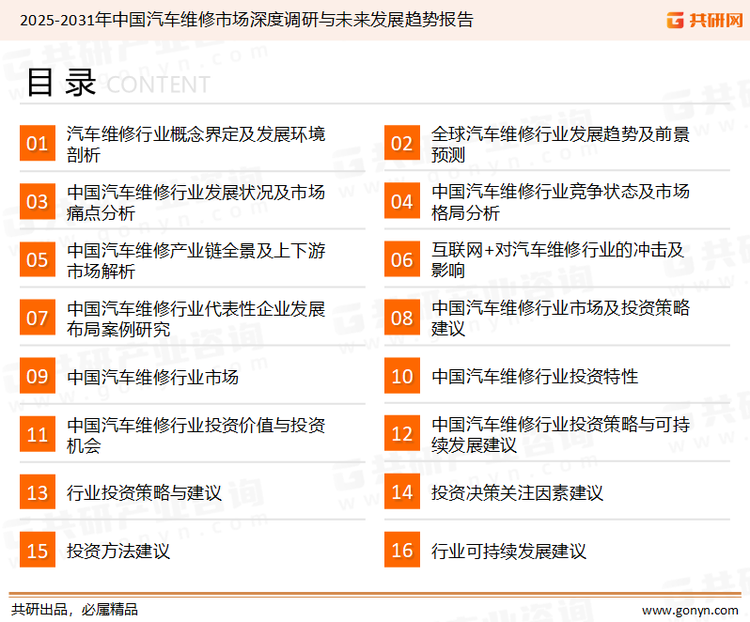This screenshot has width=750, height=622.
Task: Click the 共研网 logo at top right
Action: pyautogui.click(x=705, y=20)
